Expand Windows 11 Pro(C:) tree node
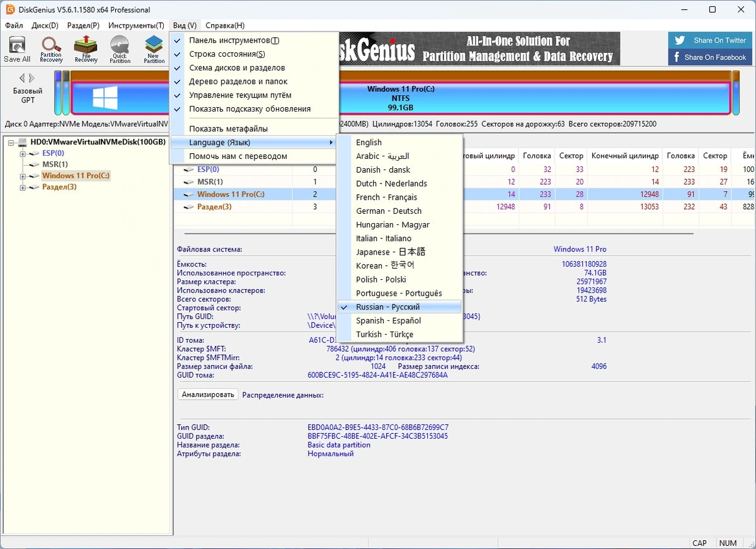The image size is (756, 549). pyautogui.click(x=23, y=176)
